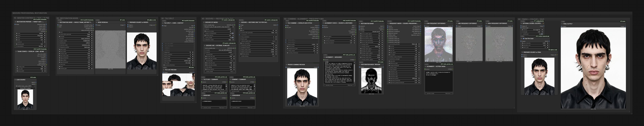Collapse the SEEDVR2 DIT MODEL node dot

(x=204, y=22)
